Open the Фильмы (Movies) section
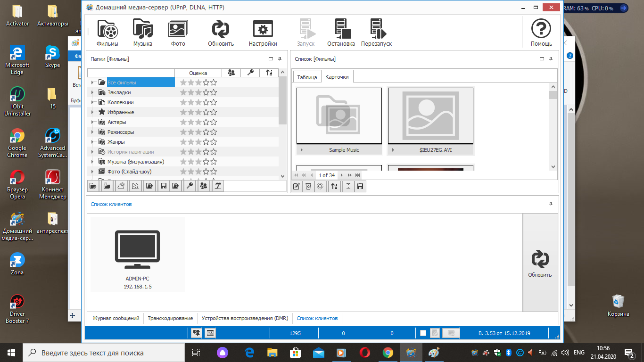Viewport: 644px width, 362px height. click(107, 33)
